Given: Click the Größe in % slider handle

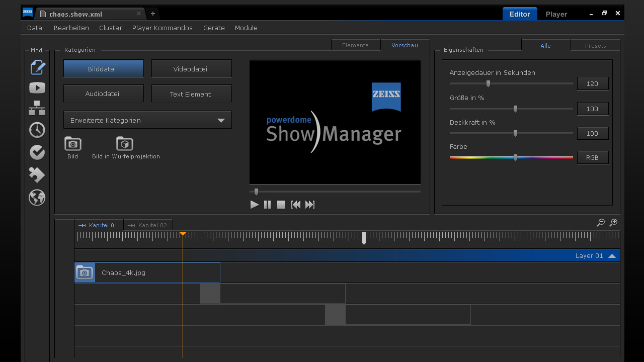Looking at the screenshot, I should click(515, 109).
